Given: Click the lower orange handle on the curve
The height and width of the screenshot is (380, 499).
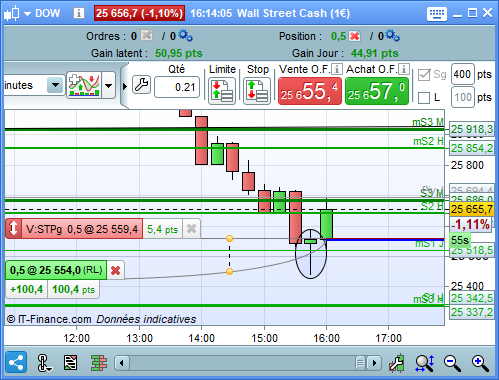Looking at the screenshot, I should (229, 271).
